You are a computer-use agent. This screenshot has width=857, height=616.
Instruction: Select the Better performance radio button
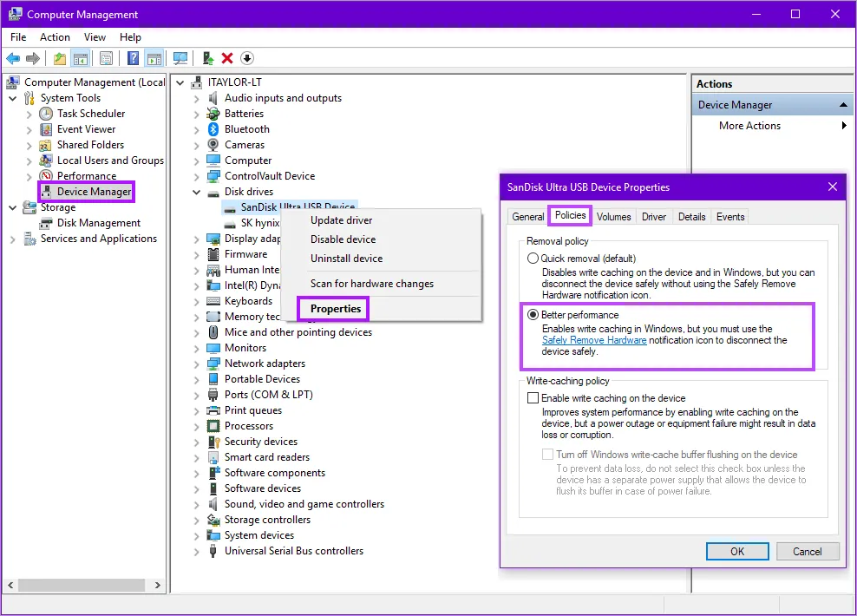533,315
